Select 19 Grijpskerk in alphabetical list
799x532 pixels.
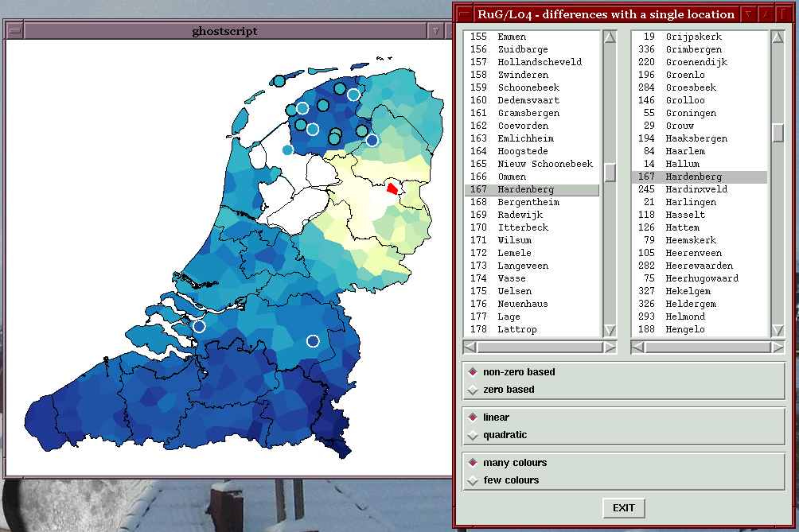[x=700, y=37]
